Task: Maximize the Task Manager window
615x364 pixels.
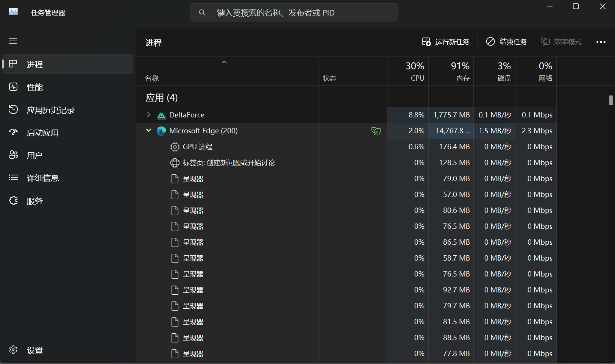Action: tap(576, 6)
